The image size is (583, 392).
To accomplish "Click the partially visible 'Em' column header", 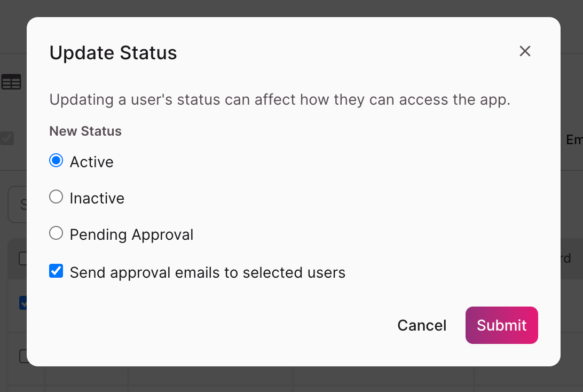I will [x=573, y=140].
